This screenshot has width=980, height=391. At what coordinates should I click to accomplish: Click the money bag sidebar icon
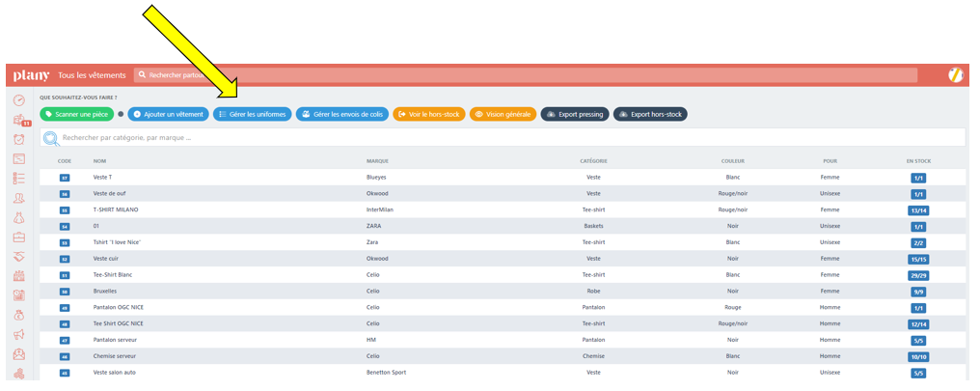[x=18, y=315]
